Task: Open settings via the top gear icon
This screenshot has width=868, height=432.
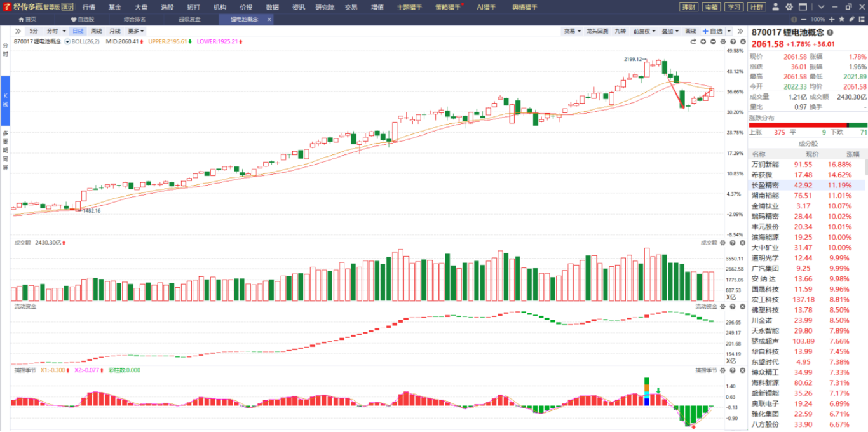Action: [x=789, y=7]
